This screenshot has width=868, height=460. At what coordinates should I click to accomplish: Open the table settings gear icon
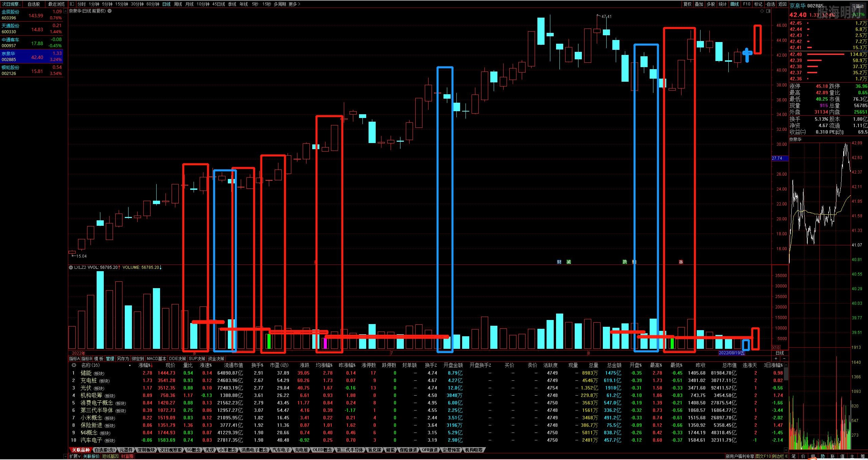pos(74,365)
